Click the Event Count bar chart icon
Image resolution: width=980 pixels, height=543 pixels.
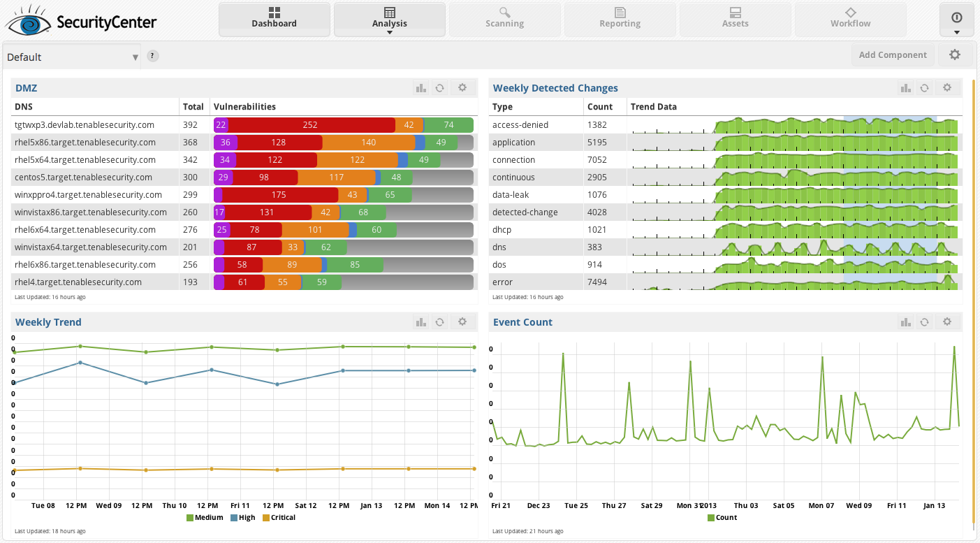point(905,322)
